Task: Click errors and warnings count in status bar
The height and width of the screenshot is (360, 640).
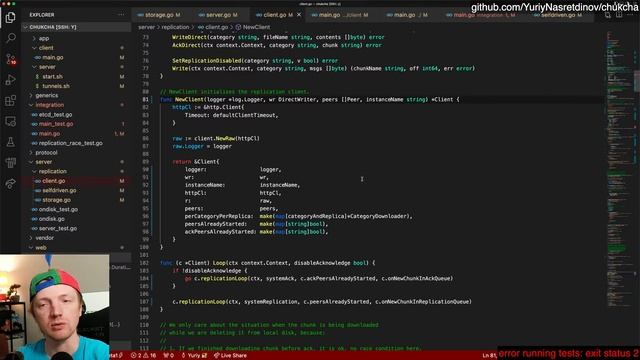Action: point(144,356)
